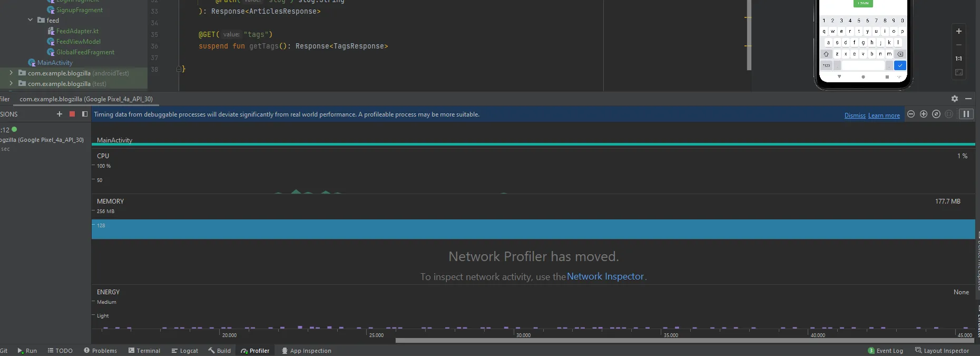Click the 40.000 mark on timeline axis

click(818, 335)
